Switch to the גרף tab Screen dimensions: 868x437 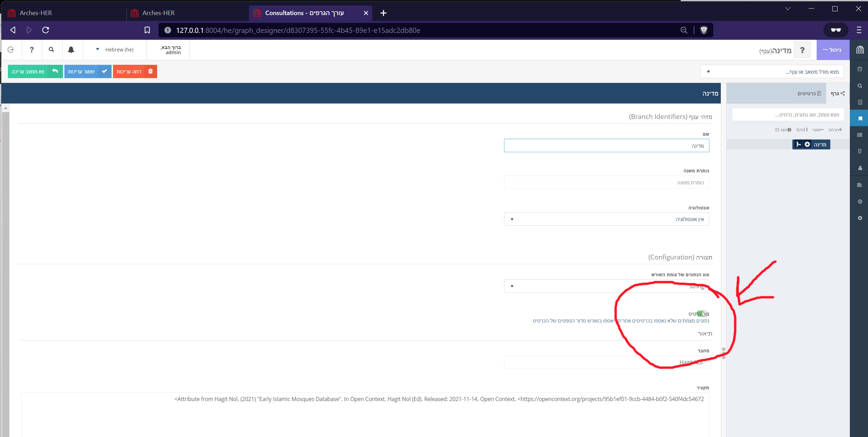tap(836, 94)
